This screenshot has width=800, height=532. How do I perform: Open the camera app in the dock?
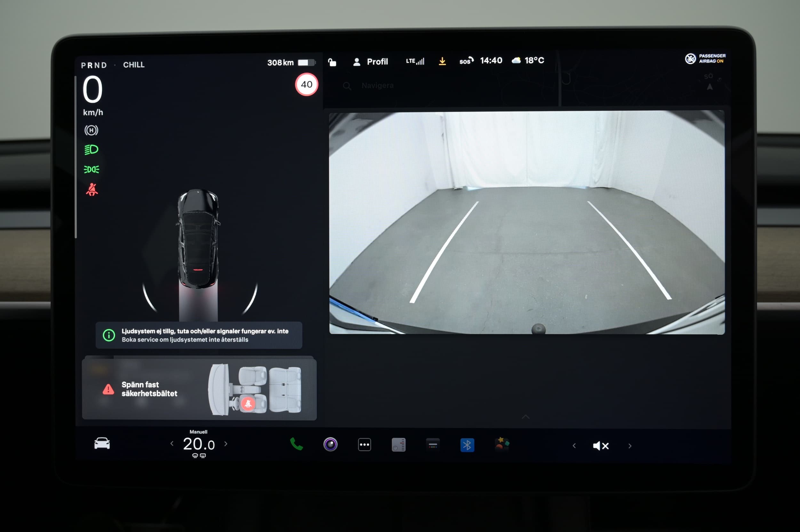click(330, 444)
